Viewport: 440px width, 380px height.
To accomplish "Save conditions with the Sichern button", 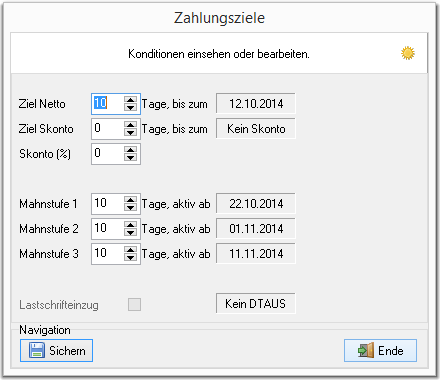I will [56, 351].
